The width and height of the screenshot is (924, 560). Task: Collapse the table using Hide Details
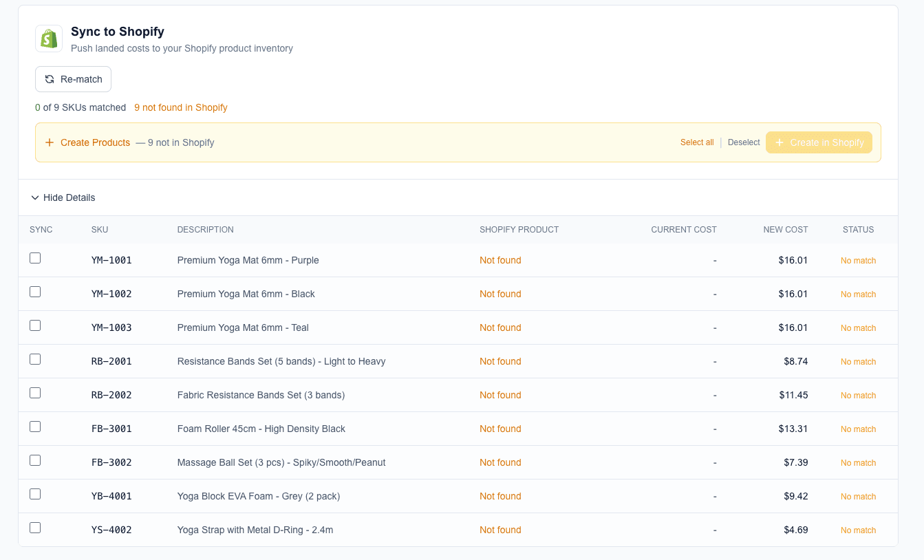pos(63,197)
